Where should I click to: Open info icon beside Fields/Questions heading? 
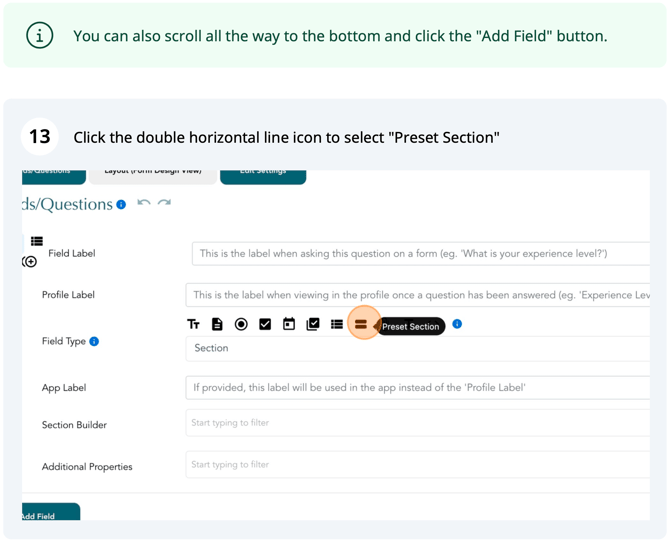tap(121, 205)
